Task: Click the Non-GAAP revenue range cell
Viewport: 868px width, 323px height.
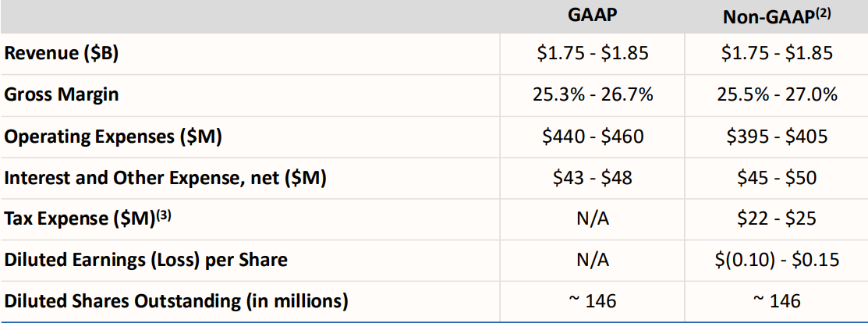Action: pyautogui.click(x=777, y=54)
